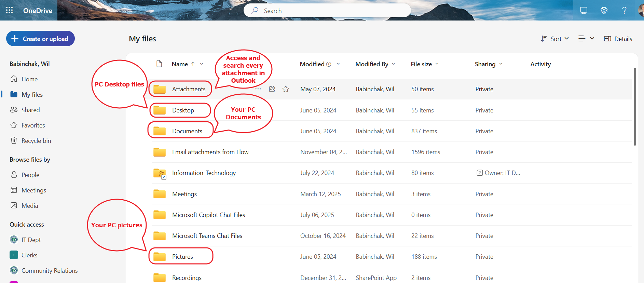Click the Activity column header
Screen dimensions: 644x283
[x=540, y=64]
